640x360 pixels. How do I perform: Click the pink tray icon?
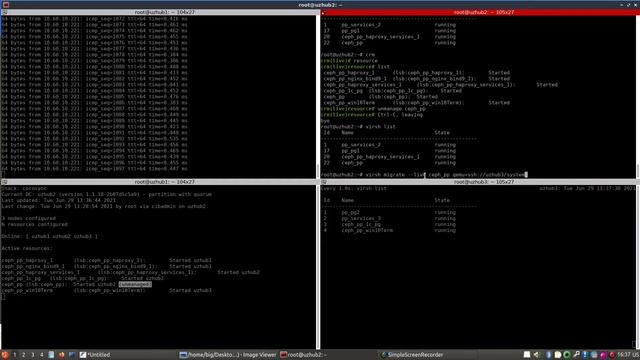(603, 355)
